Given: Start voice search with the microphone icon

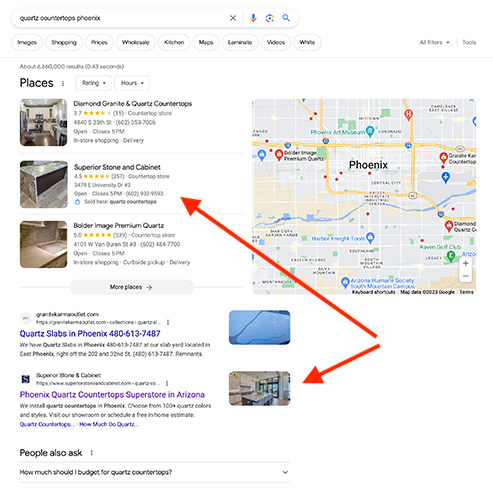Looking at the screenshot, I should [253, 18].
